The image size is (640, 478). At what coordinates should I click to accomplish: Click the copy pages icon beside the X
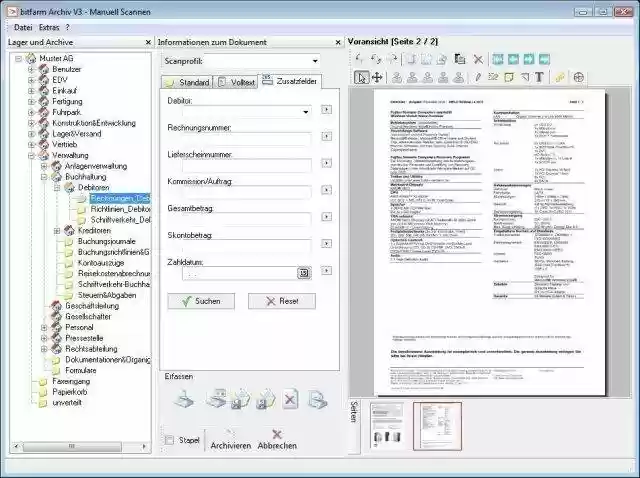tap(460, 59)
